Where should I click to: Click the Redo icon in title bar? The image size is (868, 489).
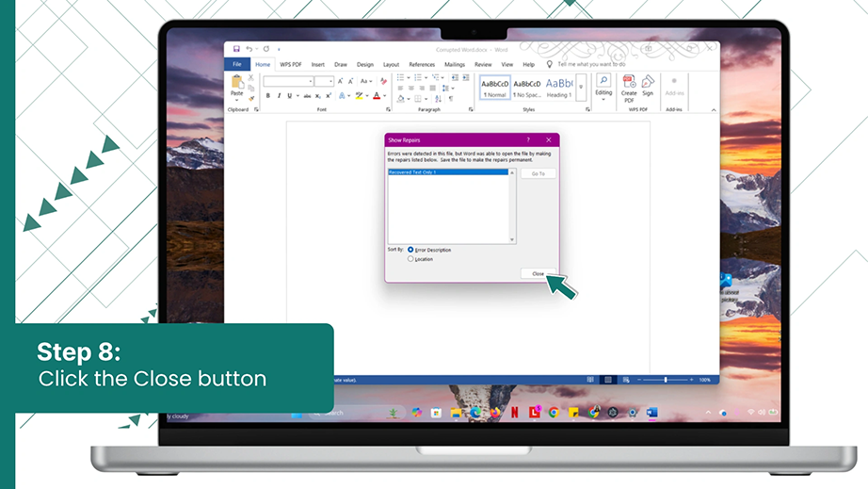click(x=266, y=49)
